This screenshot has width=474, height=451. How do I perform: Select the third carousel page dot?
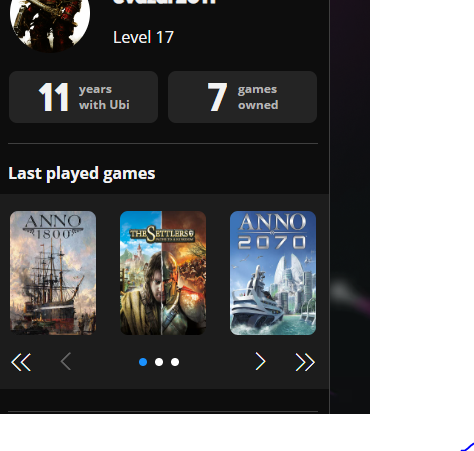coord(175,362)
